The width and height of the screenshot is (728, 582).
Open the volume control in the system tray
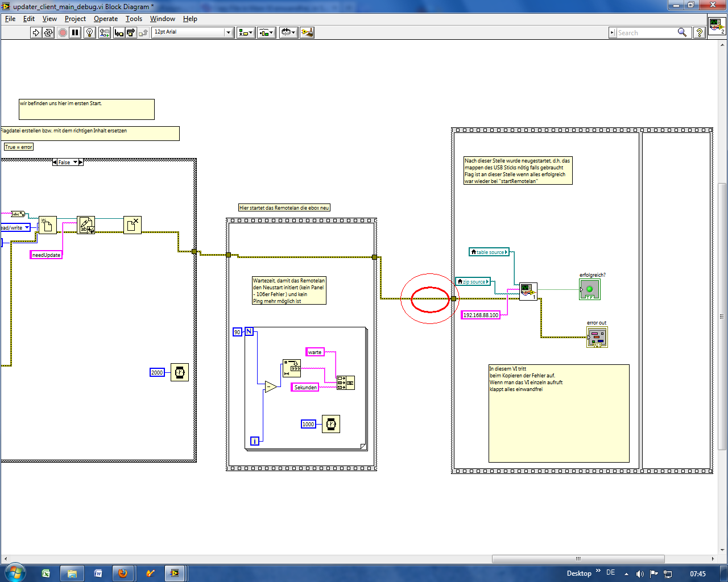pos(640,573)
